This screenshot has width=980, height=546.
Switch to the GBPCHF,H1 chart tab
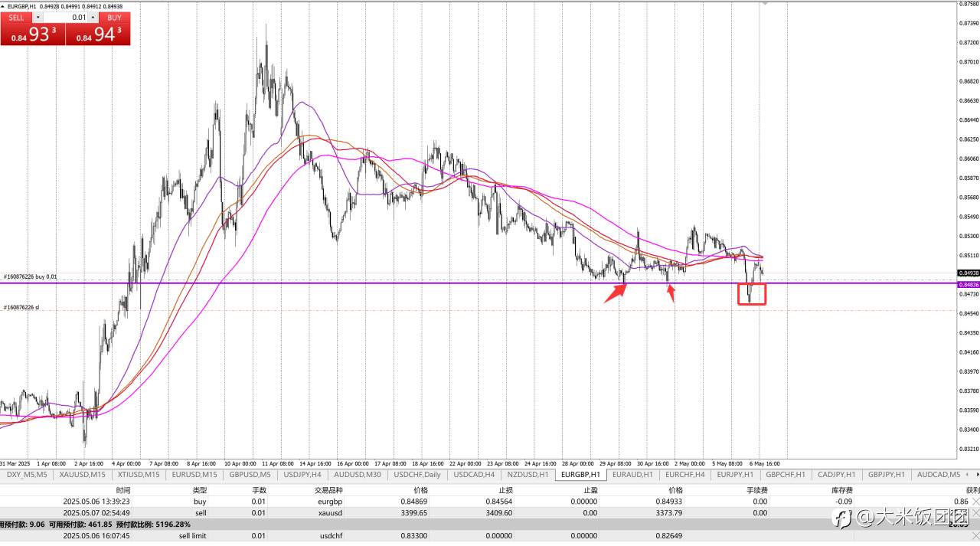click(786, 475)
